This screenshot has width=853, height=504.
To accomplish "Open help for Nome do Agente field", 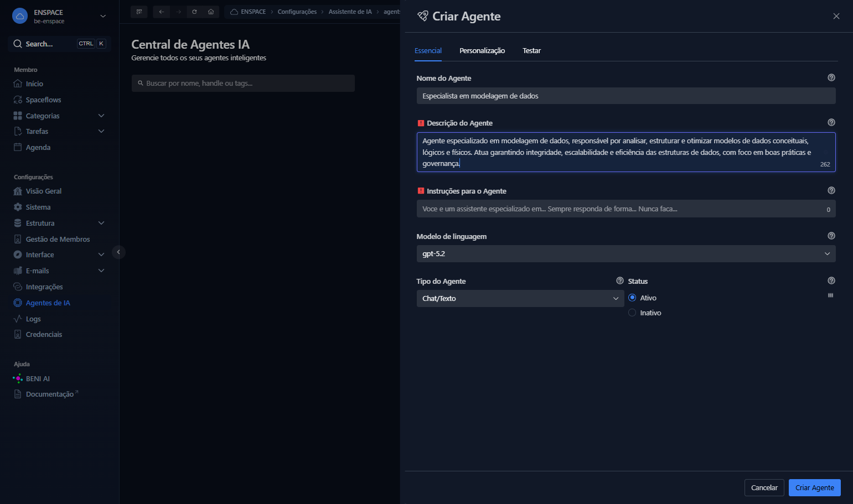I will click(831, 78).
